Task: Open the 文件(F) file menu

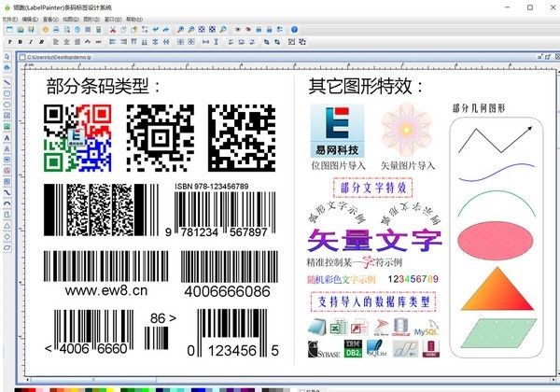Action: click(x=9, y=20)
